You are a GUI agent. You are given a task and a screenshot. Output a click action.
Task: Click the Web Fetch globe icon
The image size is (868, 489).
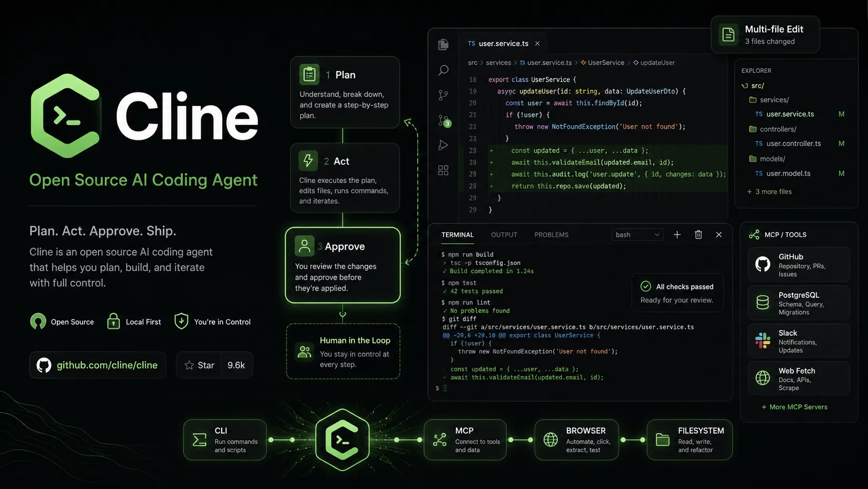point(763,378)
